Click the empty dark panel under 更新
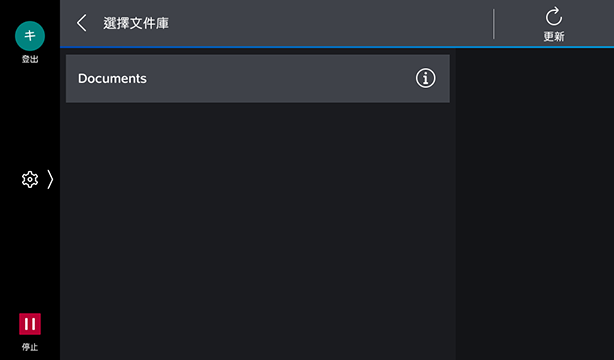The image size is (614, 360). click(x=535, y=204)
